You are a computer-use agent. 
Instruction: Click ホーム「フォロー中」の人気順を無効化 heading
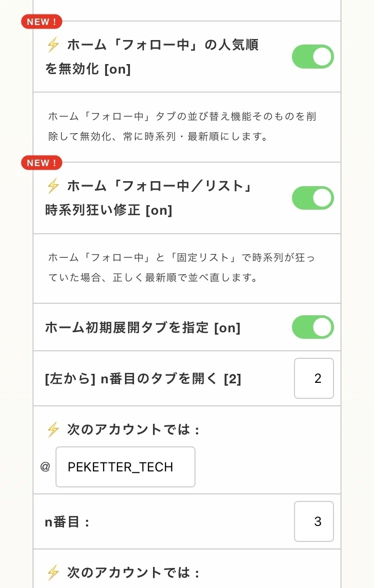click(152, 57)
